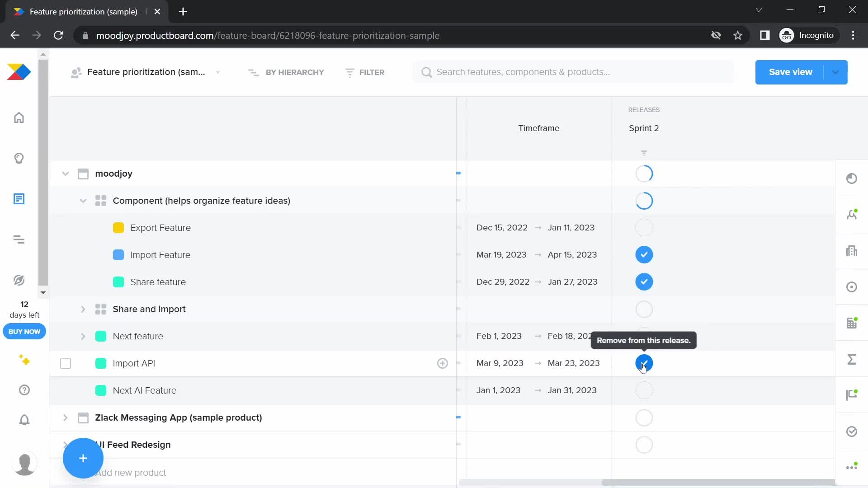
Task: Click the BUY NOW button
Action: point(24,332)
